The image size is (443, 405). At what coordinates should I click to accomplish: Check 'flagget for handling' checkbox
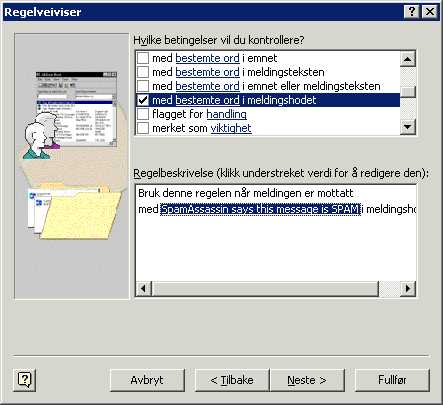point(143,114)
